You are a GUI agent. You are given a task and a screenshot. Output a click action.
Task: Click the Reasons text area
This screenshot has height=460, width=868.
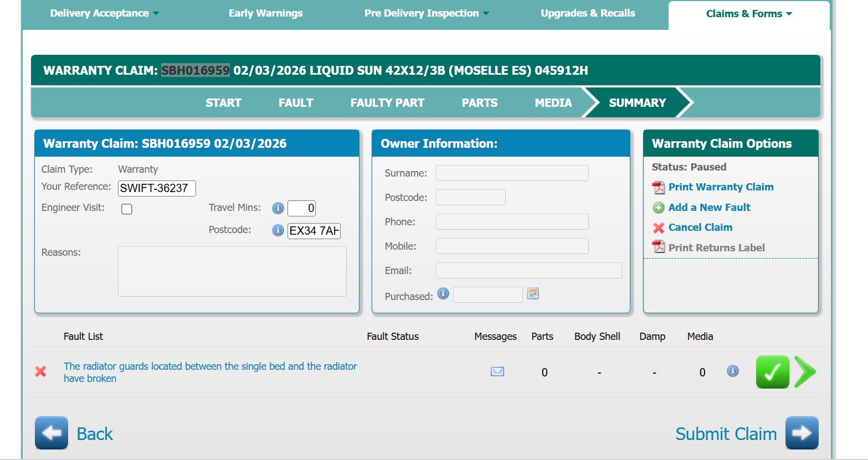[x=232, y=272]
